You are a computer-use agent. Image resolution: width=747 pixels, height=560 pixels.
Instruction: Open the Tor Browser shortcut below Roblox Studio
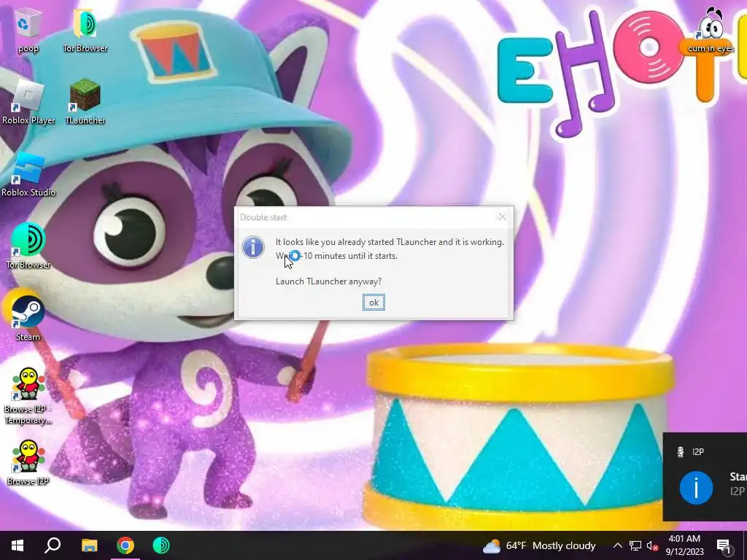point(28,246)
